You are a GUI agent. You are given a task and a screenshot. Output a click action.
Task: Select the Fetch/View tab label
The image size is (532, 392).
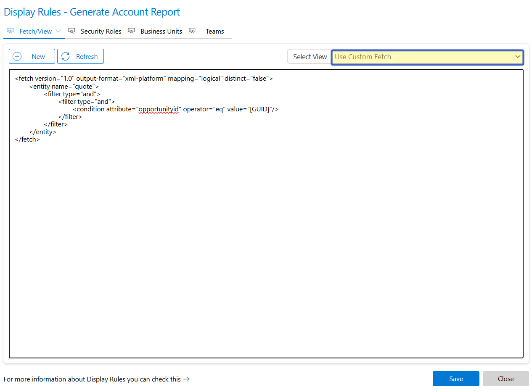(x=36, y=32)
